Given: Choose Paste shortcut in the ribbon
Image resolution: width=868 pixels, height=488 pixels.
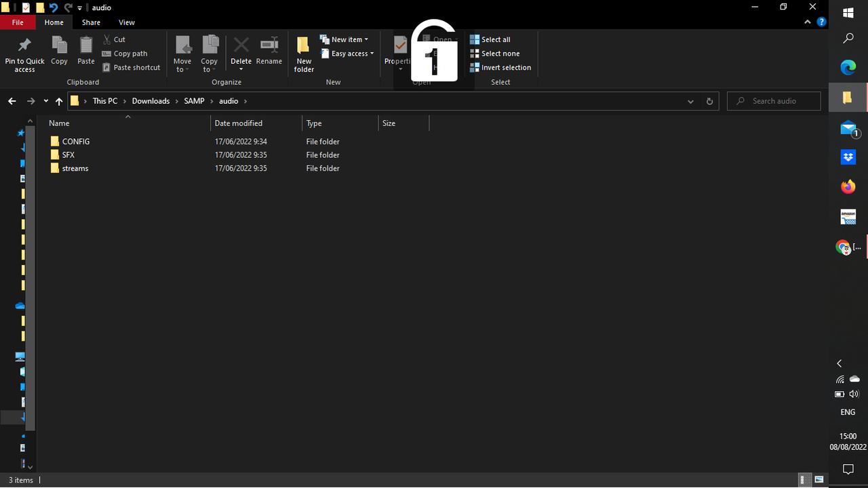Looking at the screenshot, I should tap(132, 68).
